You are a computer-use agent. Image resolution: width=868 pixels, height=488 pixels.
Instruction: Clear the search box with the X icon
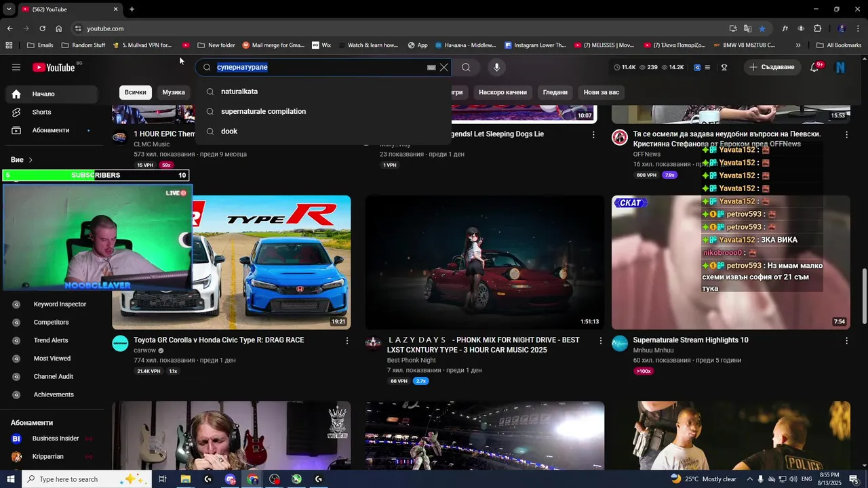[444, 67]
